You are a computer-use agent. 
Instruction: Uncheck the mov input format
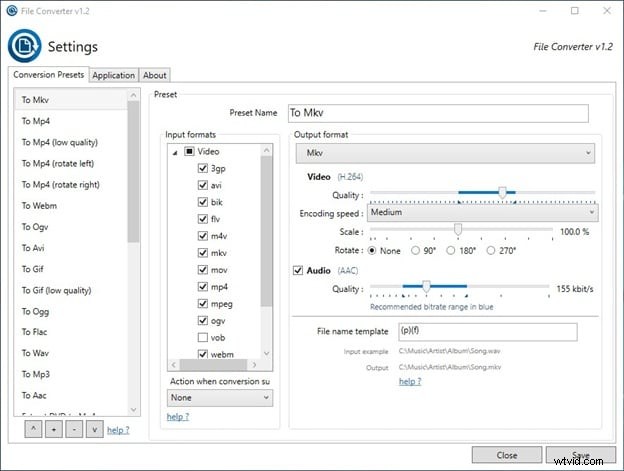tap(203, 270)
